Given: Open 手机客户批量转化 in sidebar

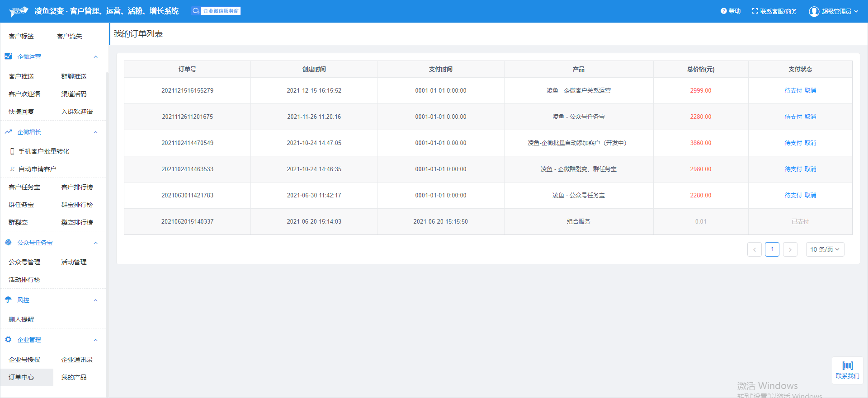Looking at the screenshot, I should click(x=43, y=151).
